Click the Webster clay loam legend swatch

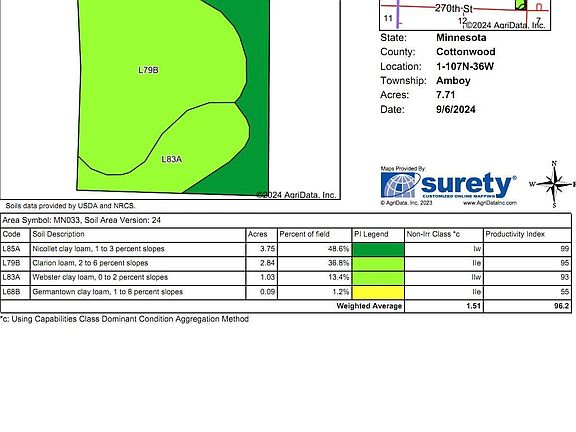[378, 278]
